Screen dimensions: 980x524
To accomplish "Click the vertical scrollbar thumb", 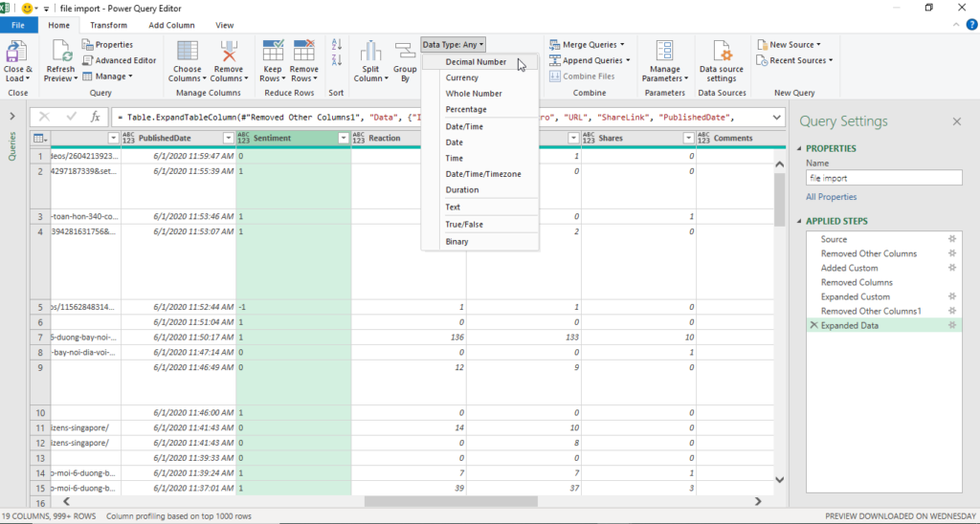I will [x=779, y=200].
